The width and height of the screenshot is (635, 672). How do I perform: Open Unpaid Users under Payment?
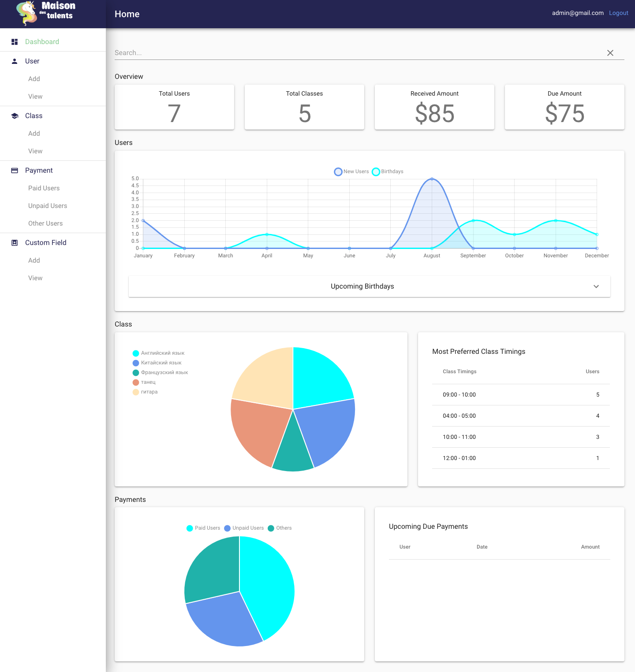pyautogui.click(x=48, y=206)
